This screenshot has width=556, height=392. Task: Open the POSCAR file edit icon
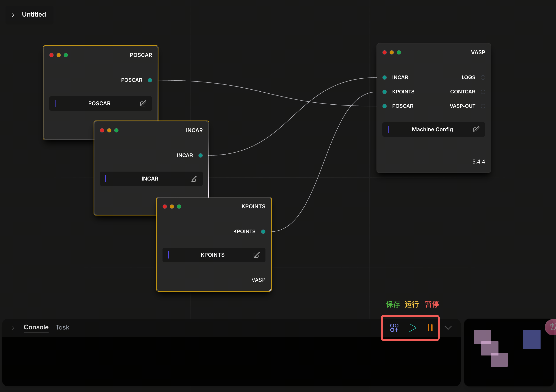143,103
